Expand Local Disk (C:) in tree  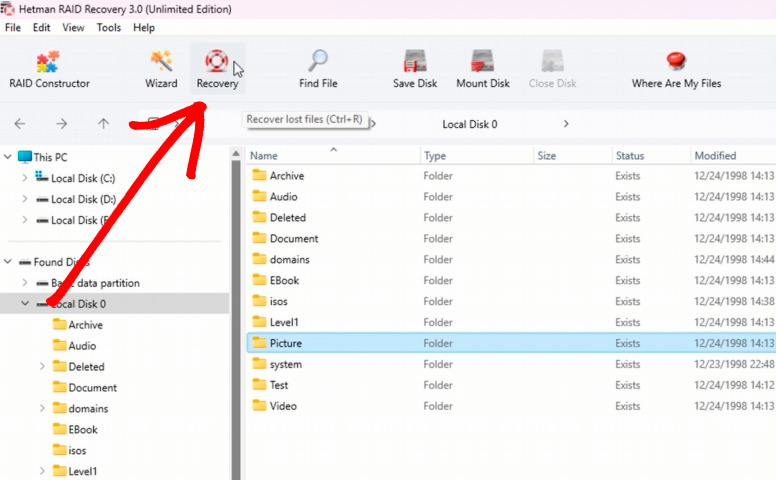pyautogui.click(x=25, y=178)
